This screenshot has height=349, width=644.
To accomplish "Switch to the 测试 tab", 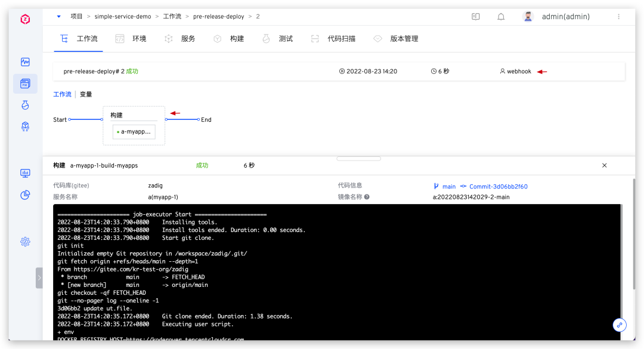I will [278, 39].
